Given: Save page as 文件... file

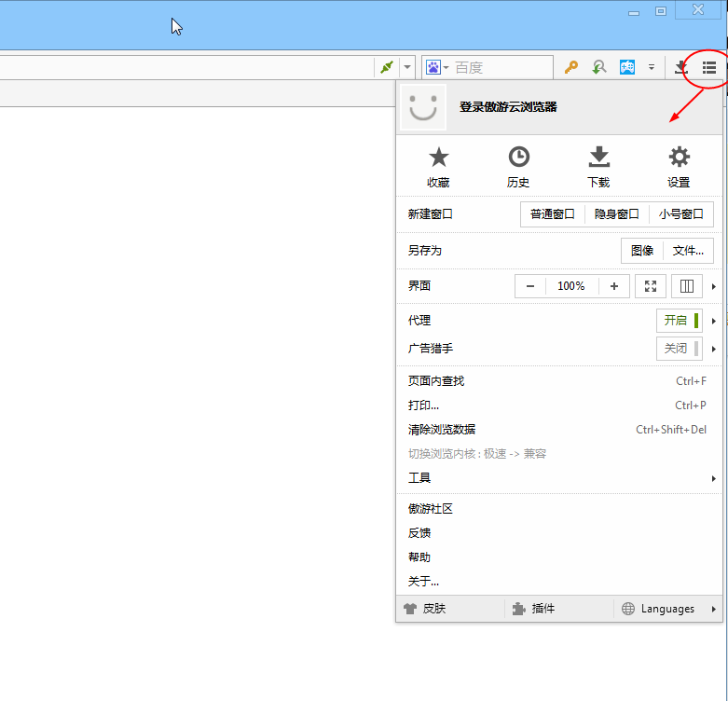Looking at the screenshot, I should [688, 251].
